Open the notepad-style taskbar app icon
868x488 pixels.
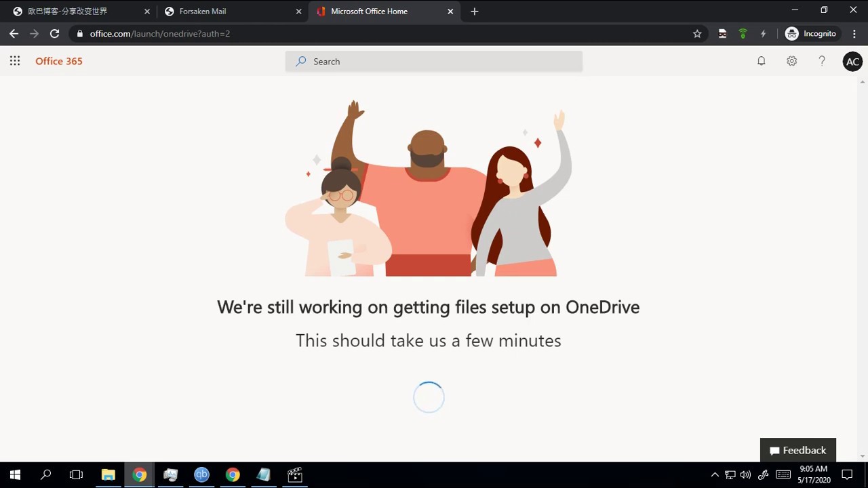point(264,474)
